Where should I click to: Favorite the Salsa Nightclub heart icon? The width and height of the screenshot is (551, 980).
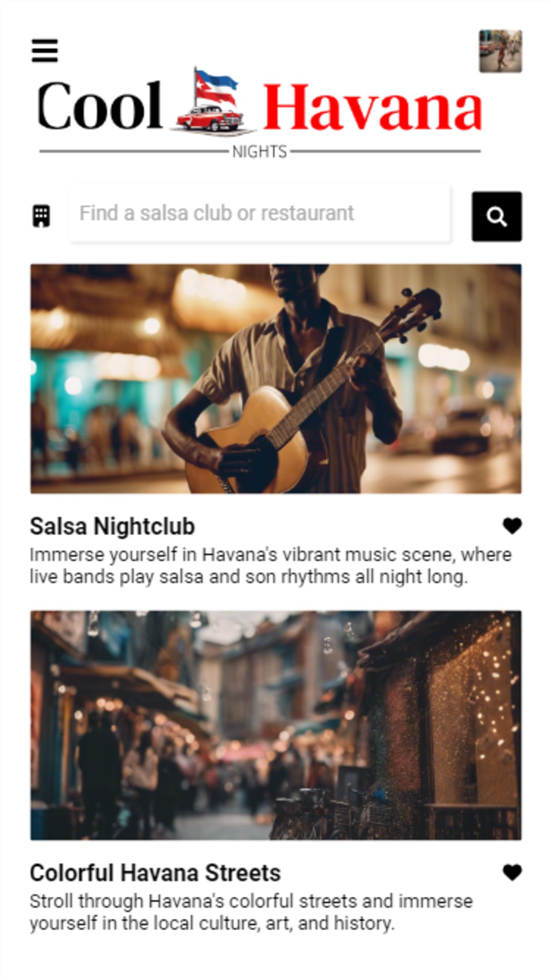[512, 526]
